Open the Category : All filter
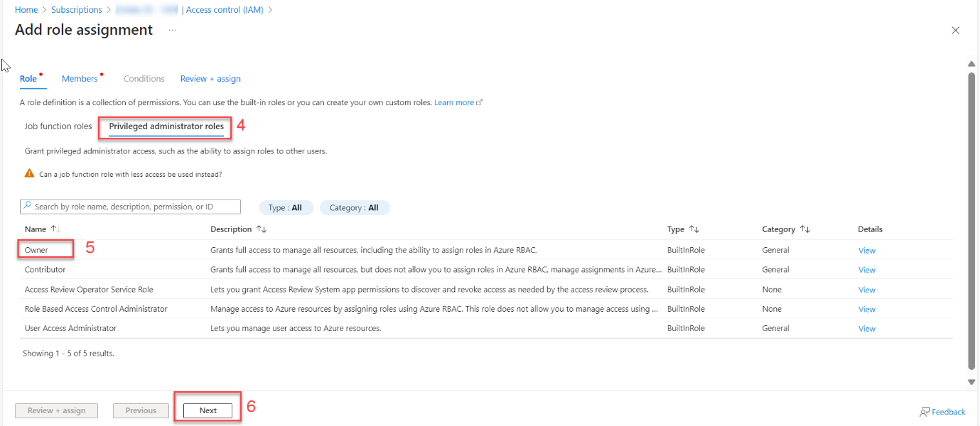The image size is (980, 426). click(355, 208)
